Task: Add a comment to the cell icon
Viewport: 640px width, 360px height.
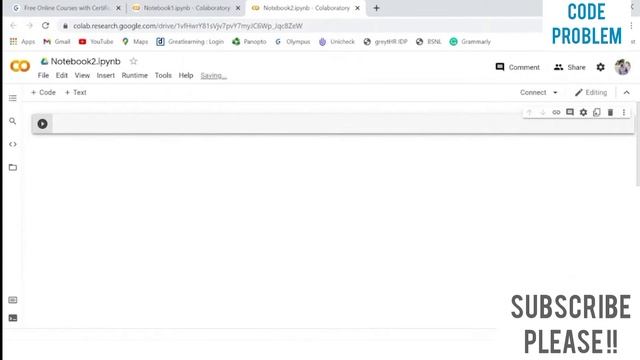Action: [x=570, y=112]
